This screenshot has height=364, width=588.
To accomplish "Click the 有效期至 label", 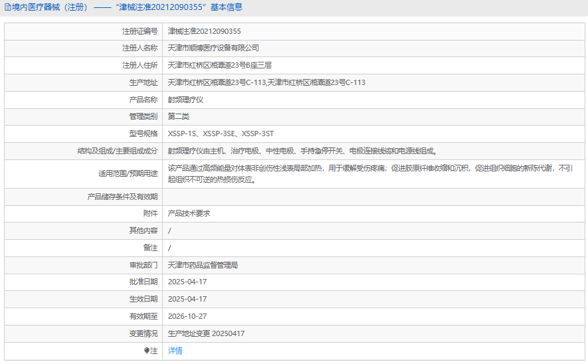I will (x=144, y=316).
